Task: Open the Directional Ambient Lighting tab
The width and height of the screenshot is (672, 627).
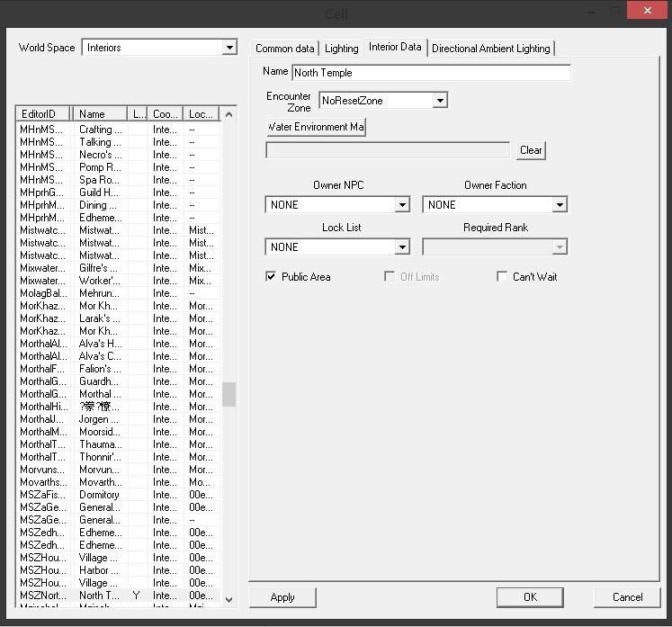Action: tap(490, 49)
